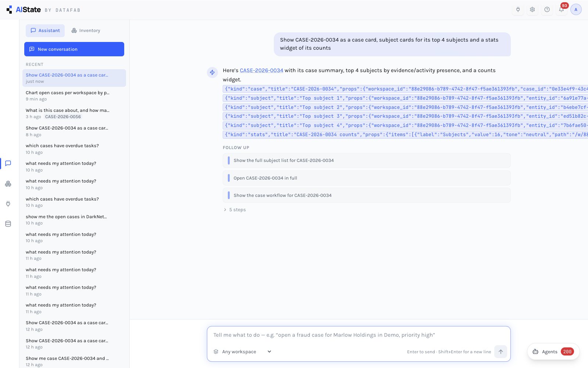Viewport: 588px width, 368px height.
Task: Open Show me case CASE-2026-0034 and conversation
Action: coord(74,361)
